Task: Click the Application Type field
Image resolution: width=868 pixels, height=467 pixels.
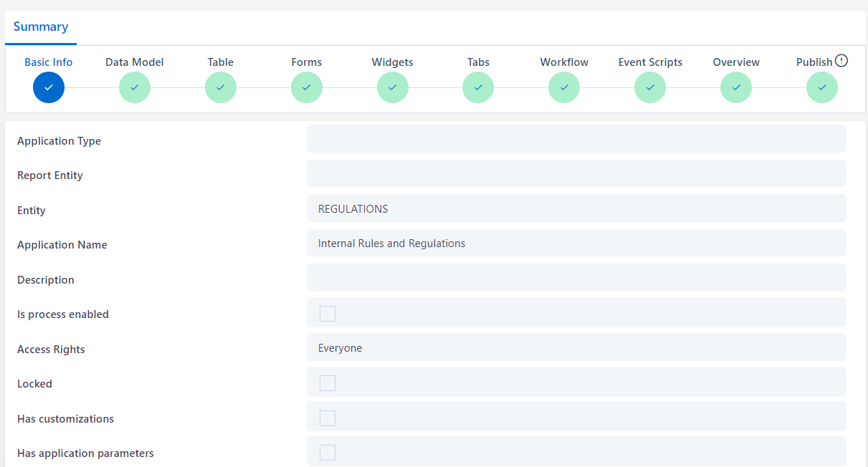Action: [576, 139]
